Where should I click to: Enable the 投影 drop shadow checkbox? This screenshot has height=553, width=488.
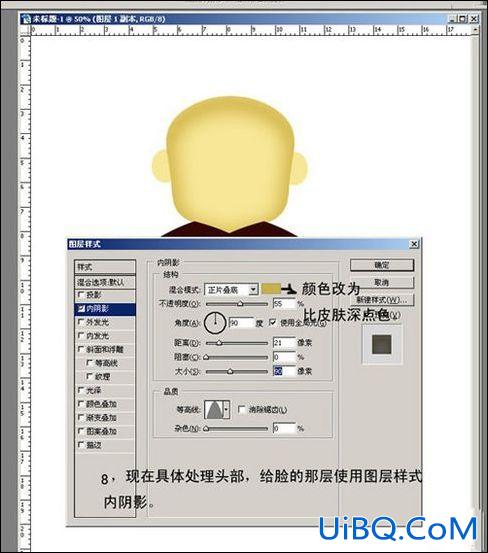[81, 294]
